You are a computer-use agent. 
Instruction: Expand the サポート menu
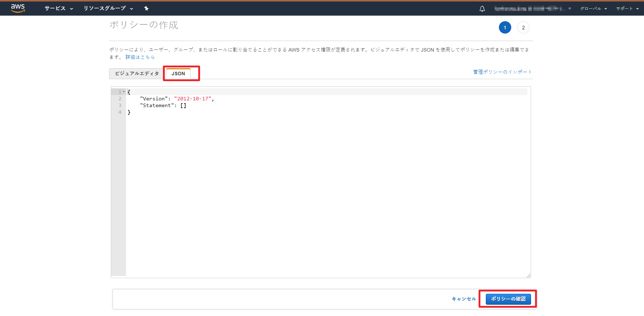627,8
